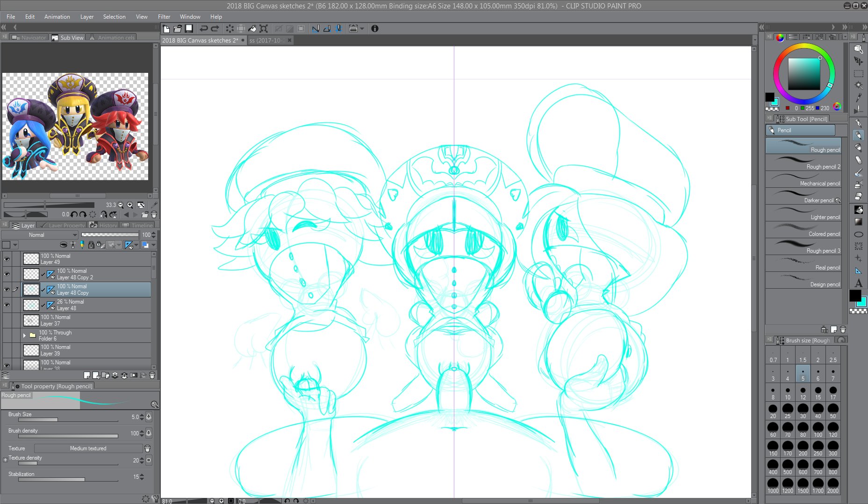This screenshot has width=868, height=504.
Task: Select the Ruler triangle tool
Action: (x=858, y=271)
